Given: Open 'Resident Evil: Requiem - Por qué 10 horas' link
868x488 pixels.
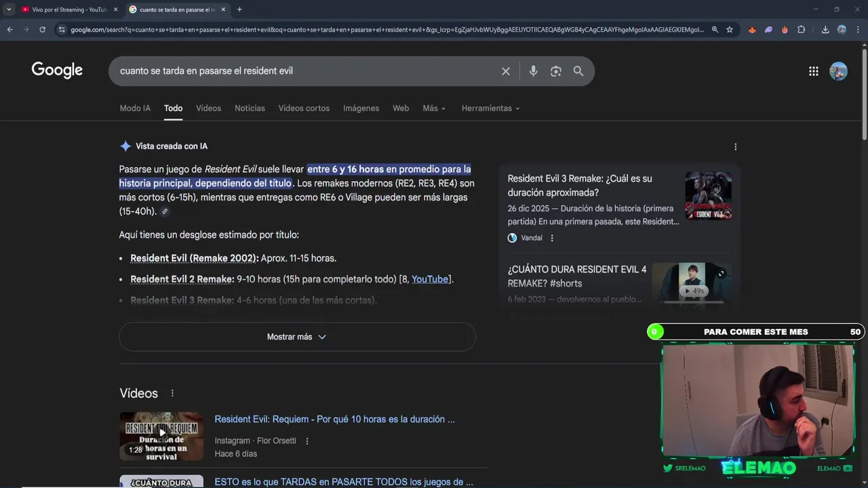Looking at the screenshot, I should [335, 420].
